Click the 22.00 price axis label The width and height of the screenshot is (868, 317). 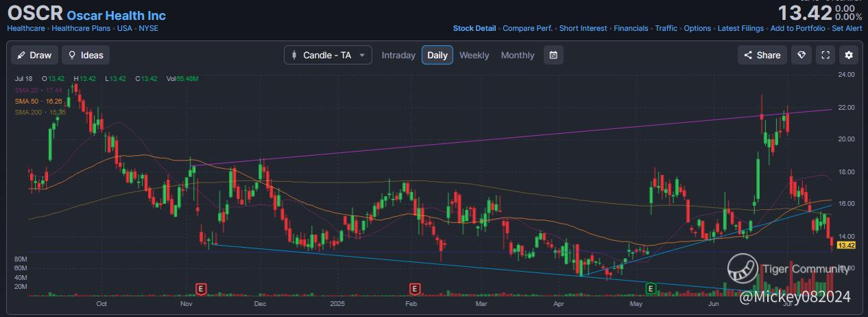[846, 108]
